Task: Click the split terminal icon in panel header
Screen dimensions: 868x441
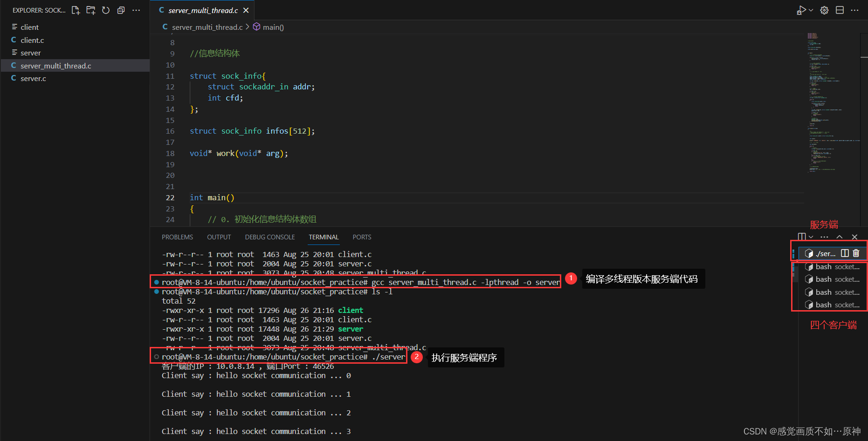Action: 802,237
